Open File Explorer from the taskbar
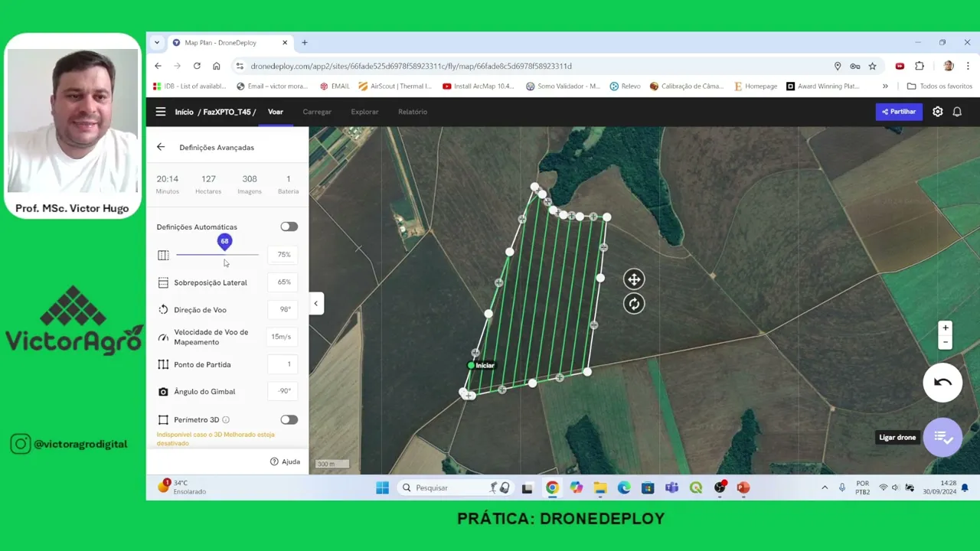The height and width of the screenshot is (551, 980). [600, 487]
